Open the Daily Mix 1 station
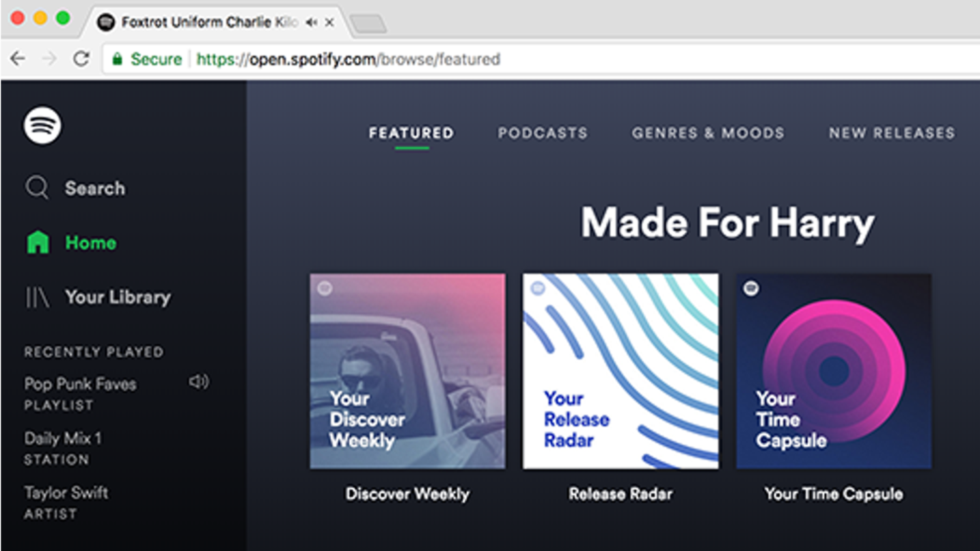Viewport: 980px width, 551px height. [63, 438]
